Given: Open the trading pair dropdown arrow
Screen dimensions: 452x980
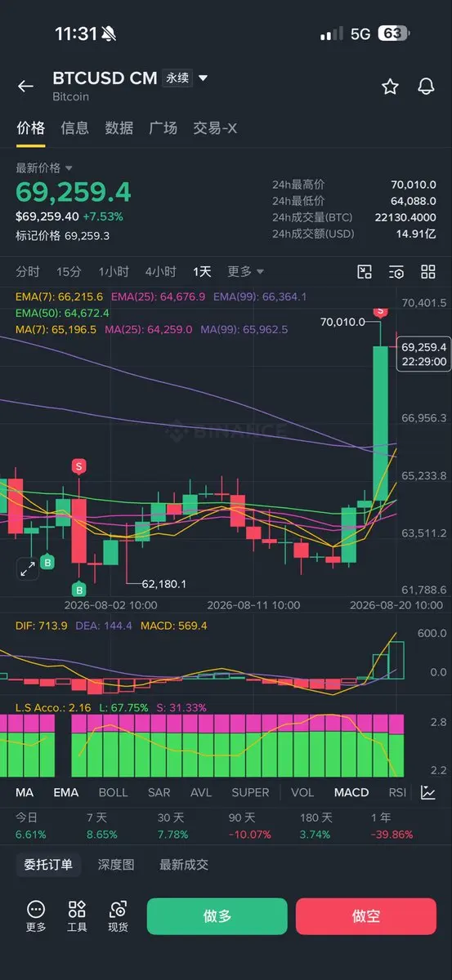Looking at the screenshot, I should point(203,78).
